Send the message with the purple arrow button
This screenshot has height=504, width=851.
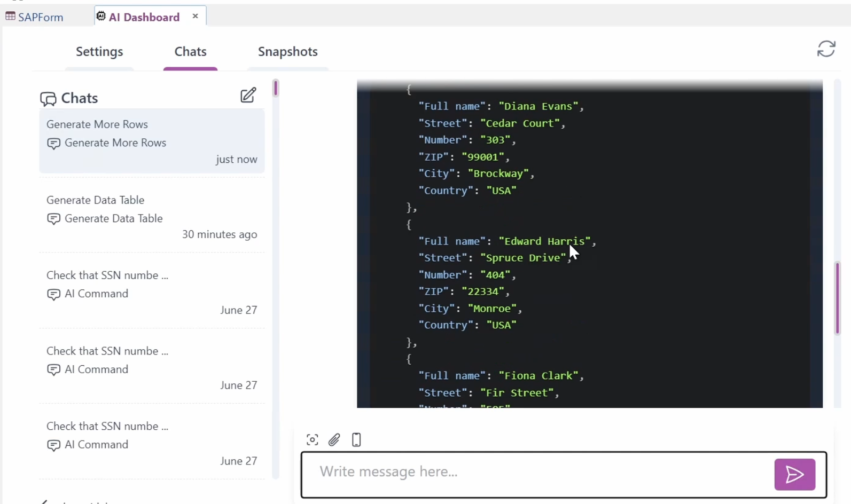coord(794,474)
